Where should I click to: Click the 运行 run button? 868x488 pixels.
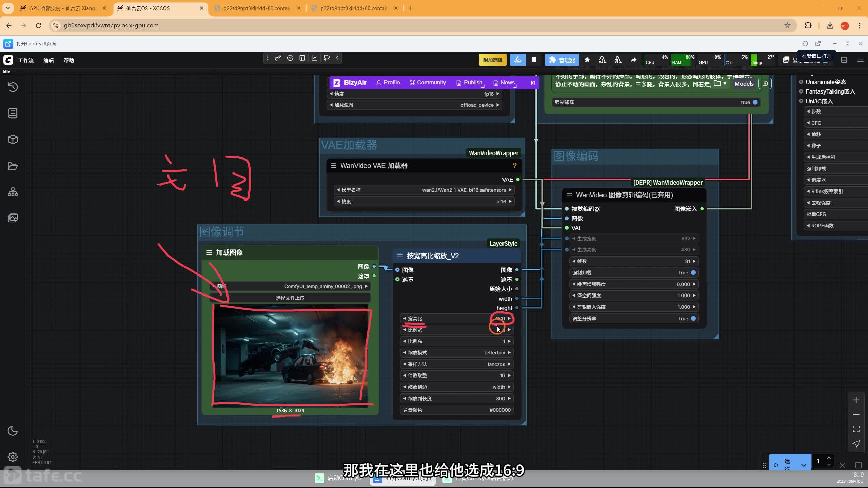[783, 465]
